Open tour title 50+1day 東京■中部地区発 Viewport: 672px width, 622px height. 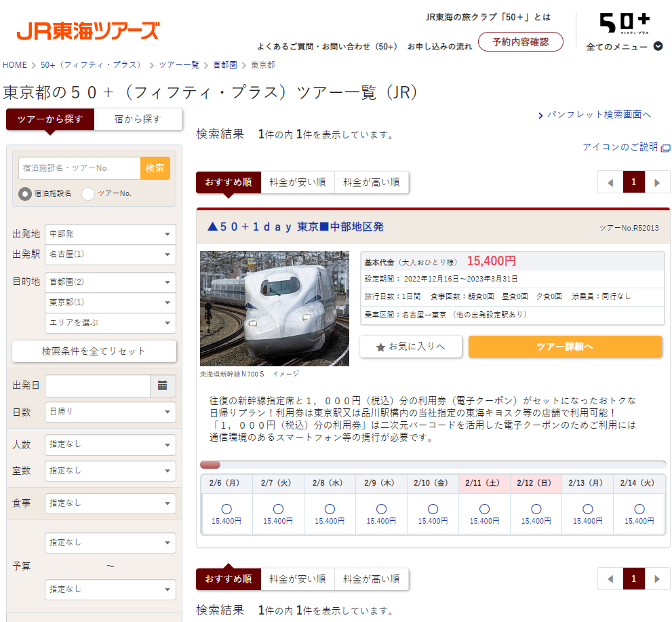point(295,227)
